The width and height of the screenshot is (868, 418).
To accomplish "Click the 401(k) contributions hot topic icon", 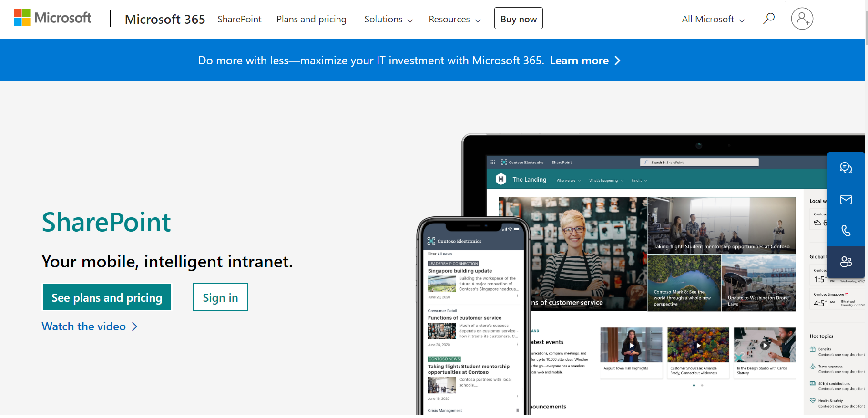I will pyautogui.click(x=813, y=383).
